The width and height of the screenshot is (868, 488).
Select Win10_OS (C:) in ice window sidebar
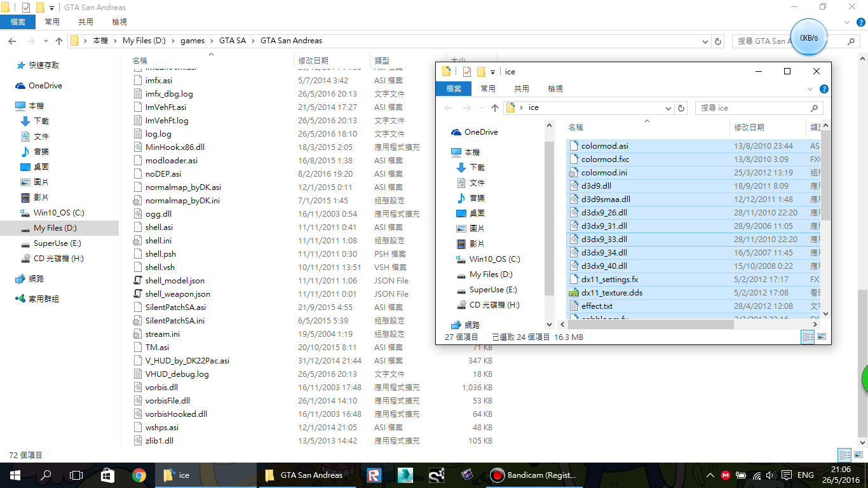(494, 259)
